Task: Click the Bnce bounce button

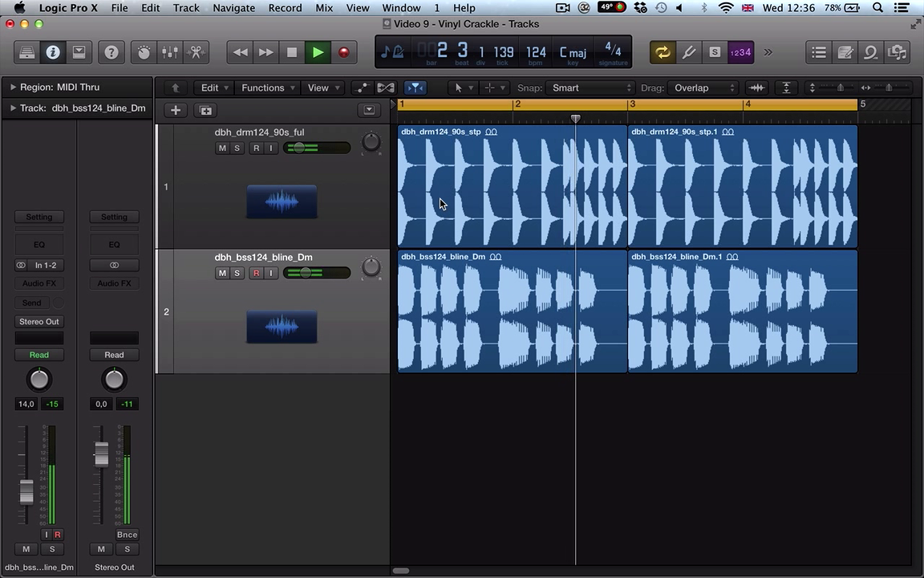Action: pyautogui.click(x=127, y=535)
